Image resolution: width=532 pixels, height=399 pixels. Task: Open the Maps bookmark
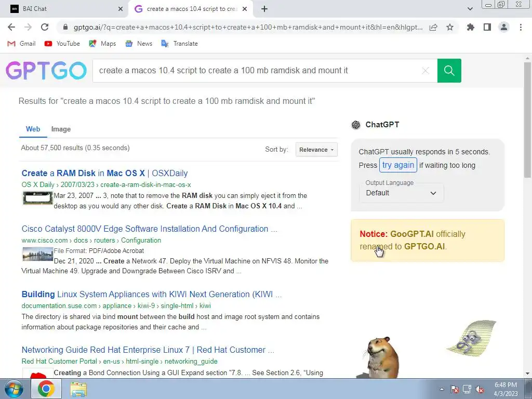point(102,44)
